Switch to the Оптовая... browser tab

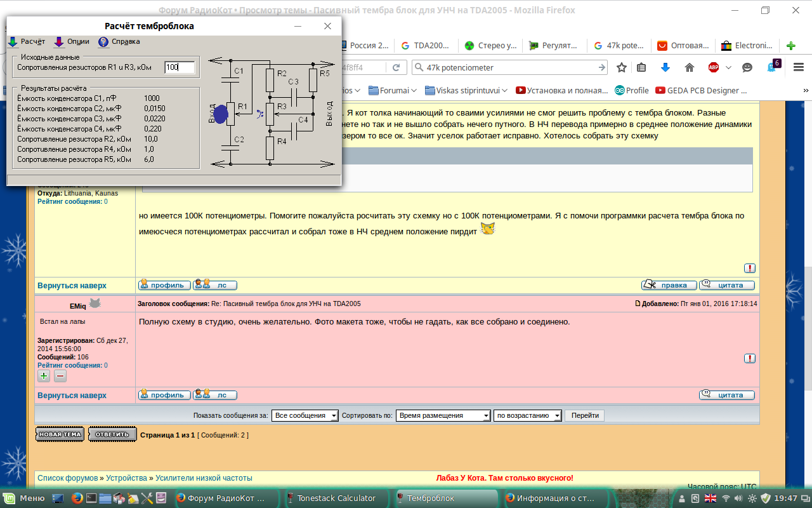[683, 46]
